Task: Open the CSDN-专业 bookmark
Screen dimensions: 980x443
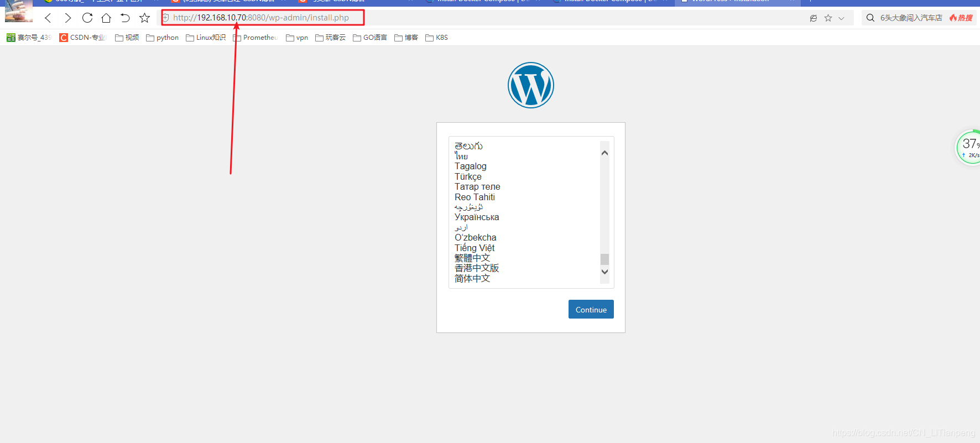Action: tap(83, 38)
